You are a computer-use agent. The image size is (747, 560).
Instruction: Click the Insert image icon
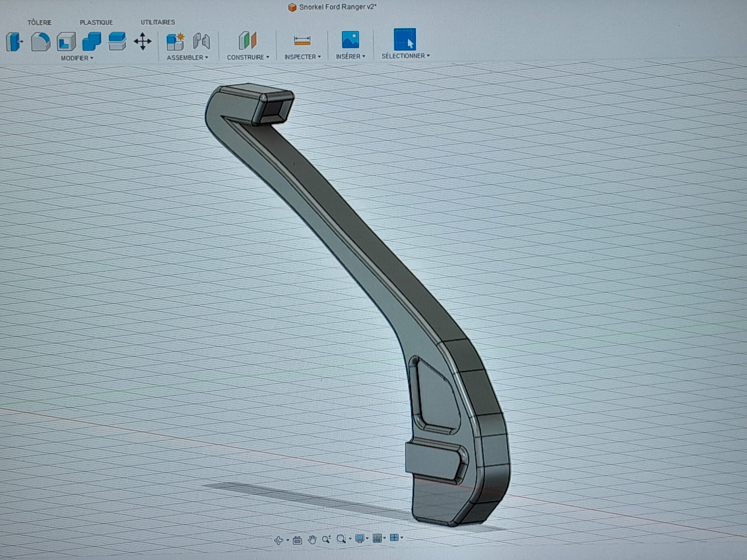pos(350,40)
